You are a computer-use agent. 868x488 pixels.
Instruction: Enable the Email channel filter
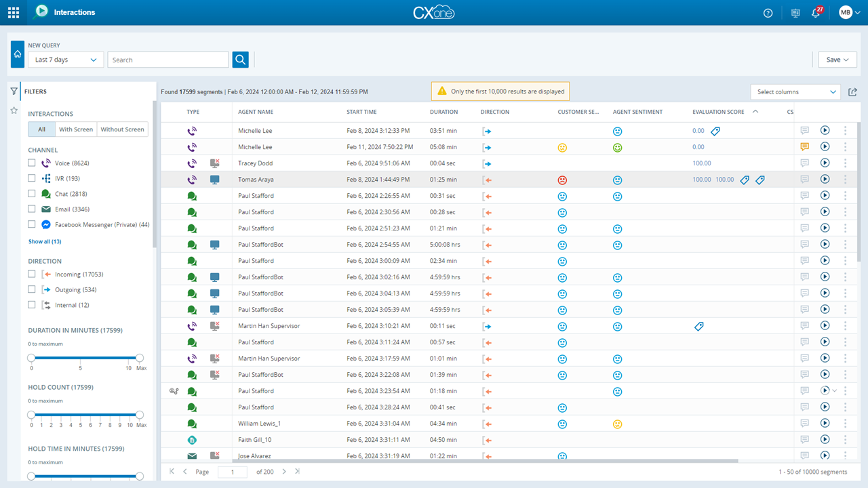[31, 209]
